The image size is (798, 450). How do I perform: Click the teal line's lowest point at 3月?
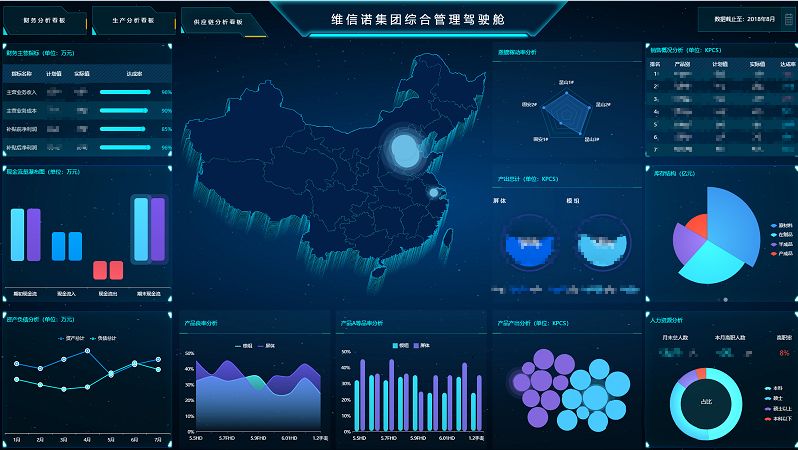tap(64, 389)
